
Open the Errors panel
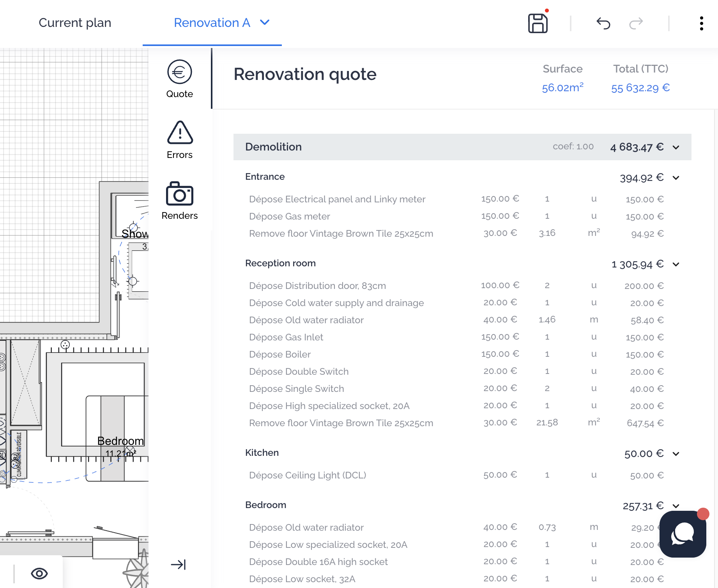click(180, 140)
